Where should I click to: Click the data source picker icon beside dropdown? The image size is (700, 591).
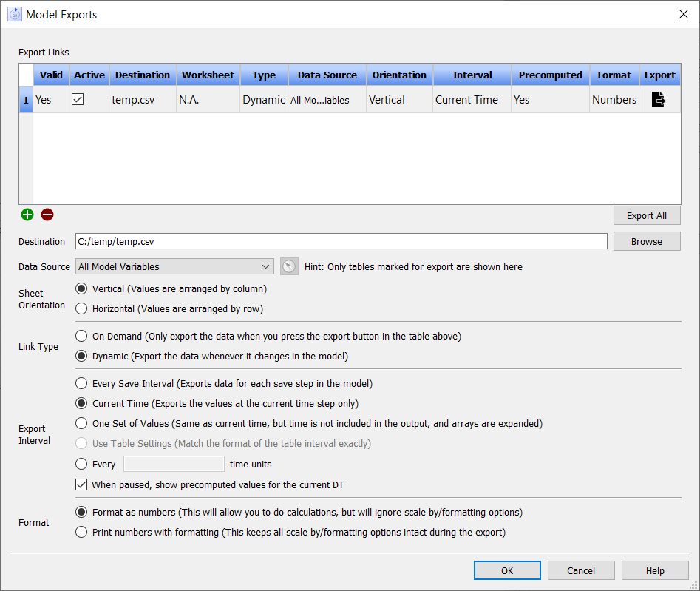click(289, 267)
